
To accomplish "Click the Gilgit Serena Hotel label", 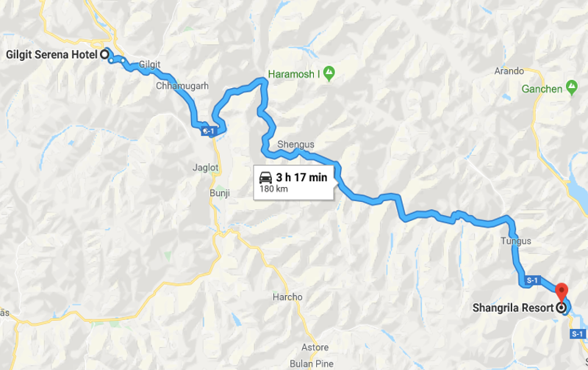I will pyautogui.click(x=51, y=54).
